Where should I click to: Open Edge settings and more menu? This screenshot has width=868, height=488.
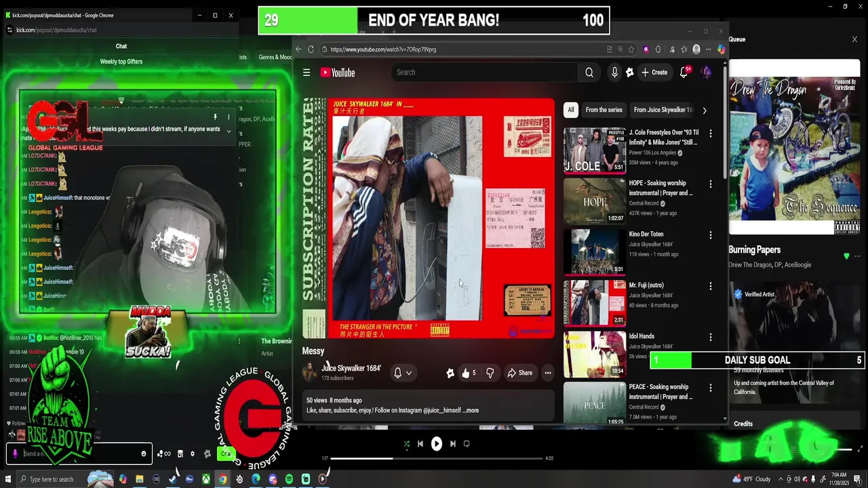(x=709, y=49)
